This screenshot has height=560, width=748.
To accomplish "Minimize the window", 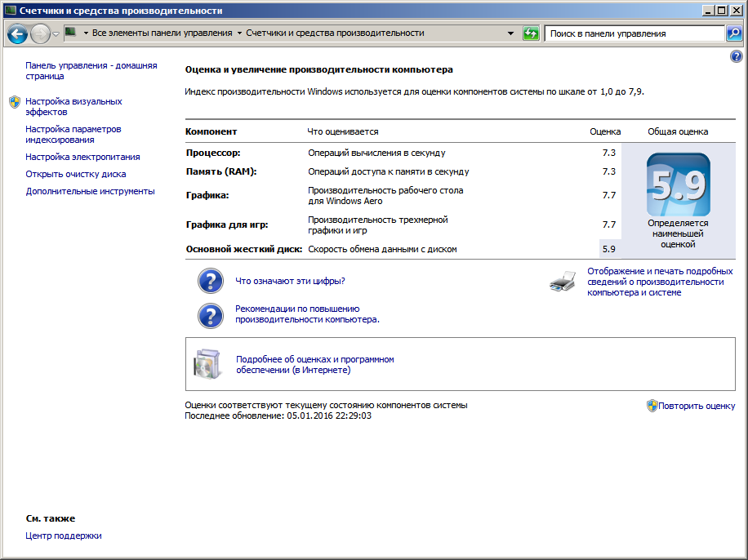I will [x=709, y=10].
